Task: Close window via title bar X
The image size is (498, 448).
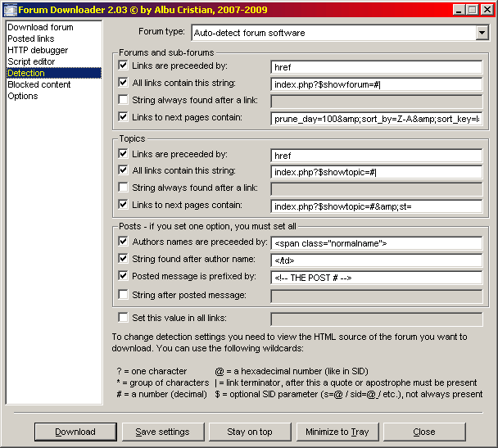Action: coord(487,10)
